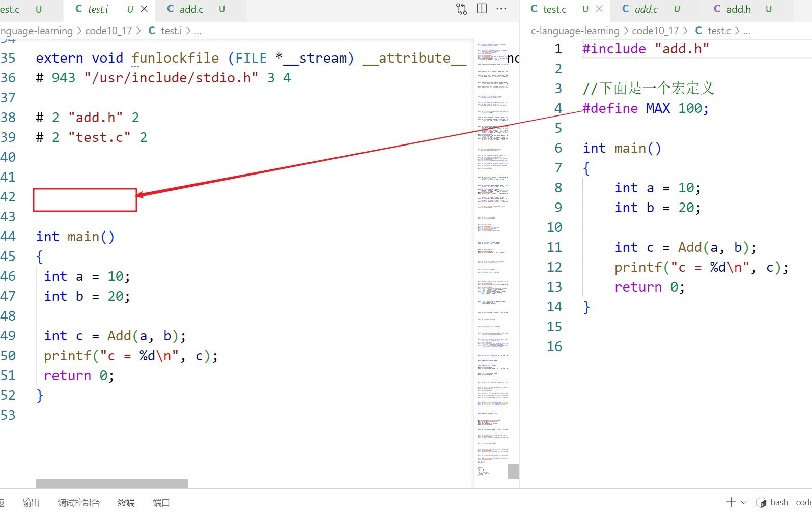Image resolution: width=812 pixels, height=521 pixels.
Task: Click '#include "add.h"' on line 1
Action: point(646,49)
